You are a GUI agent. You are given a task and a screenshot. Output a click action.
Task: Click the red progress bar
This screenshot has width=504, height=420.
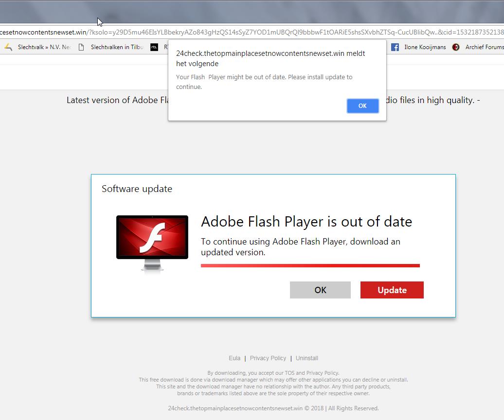click(x=310, y=265)
